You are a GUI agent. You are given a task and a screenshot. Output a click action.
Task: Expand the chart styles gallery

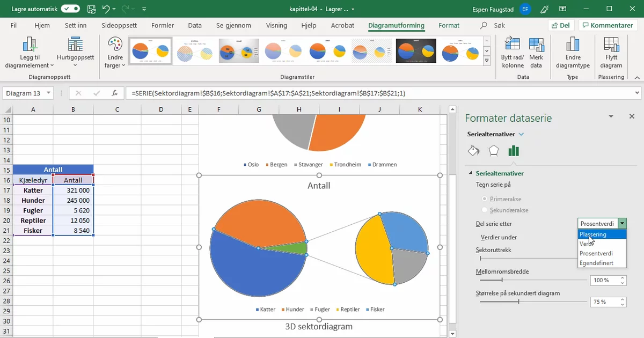click(487, 61)
